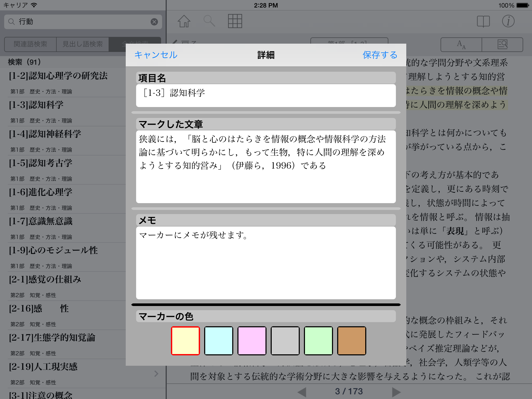Switch to 見出し語検索 tab
The width and height of the screenshot is (532, 399).
[83, 44]
